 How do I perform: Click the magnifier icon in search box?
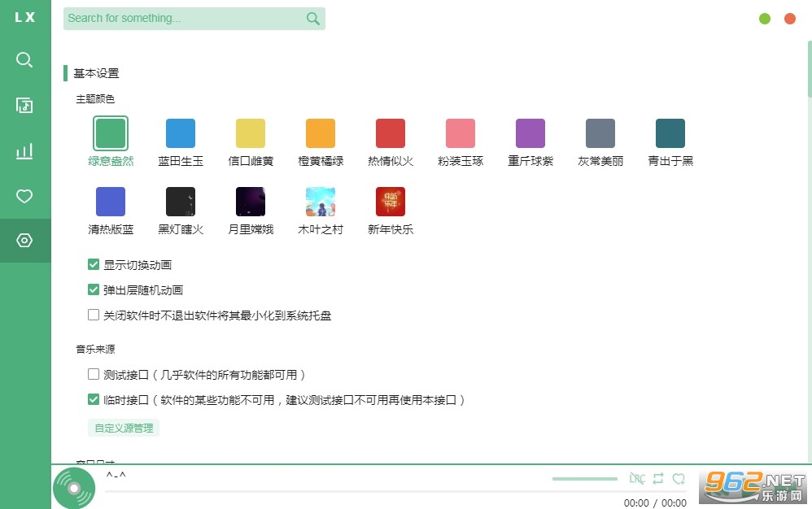313,19
